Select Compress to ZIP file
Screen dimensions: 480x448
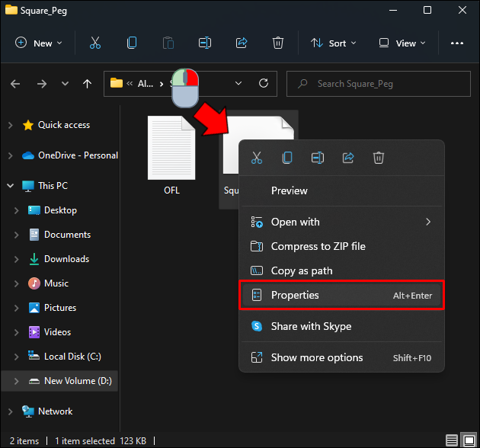341,246
